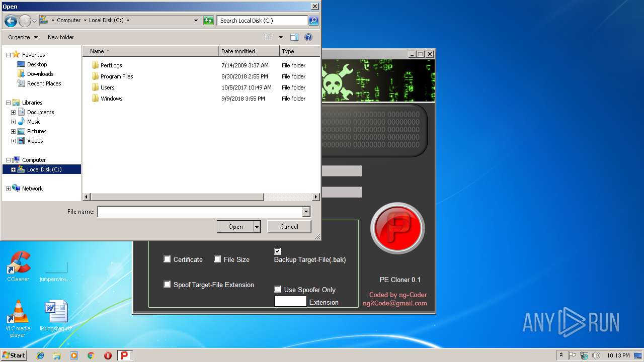Launch Internet Explorer from the taskbar

pos(40,355)
